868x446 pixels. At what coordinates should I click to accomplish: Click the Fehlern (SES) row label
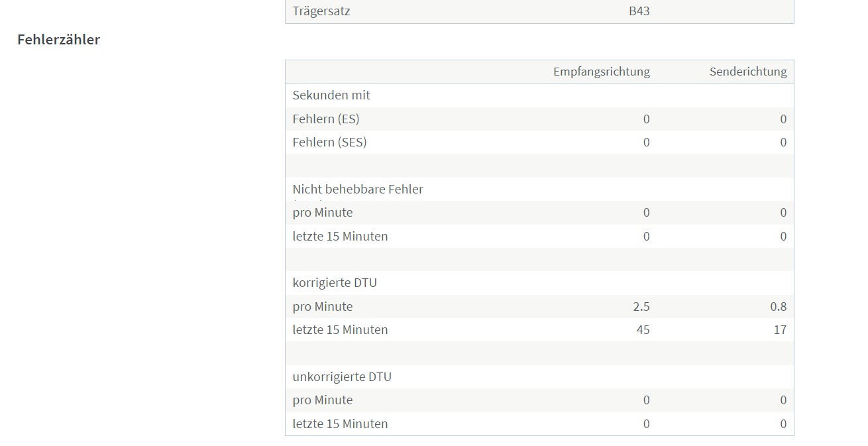(329, 142)
